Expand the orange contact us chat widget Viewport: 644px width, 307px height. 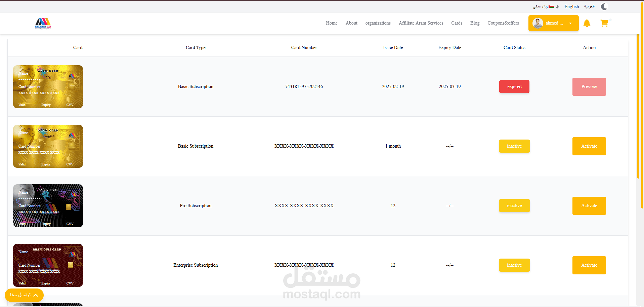[24, 295]
